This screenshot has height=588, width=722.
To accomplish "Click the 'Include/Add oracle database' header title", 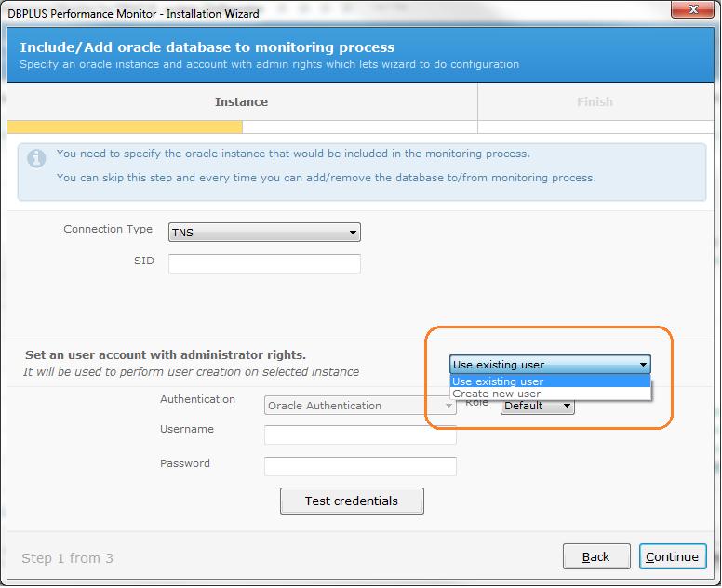I will 207,47.
